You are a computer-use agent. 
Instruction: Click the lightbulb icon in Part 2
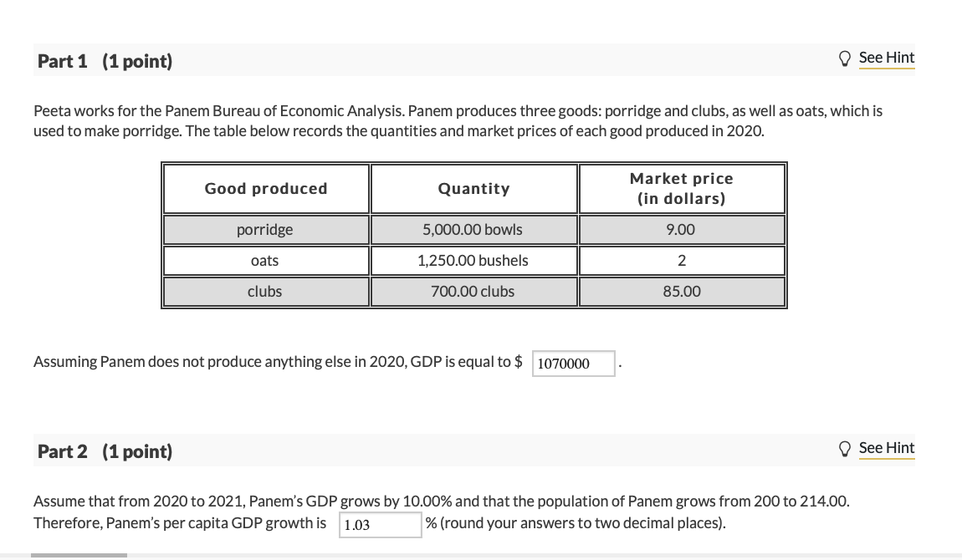(x=847, y=448)
